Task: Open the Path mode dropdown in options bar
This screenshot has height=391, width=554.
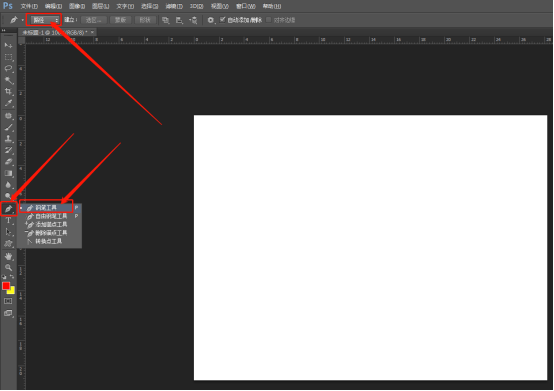Action: tap(45, 20)
